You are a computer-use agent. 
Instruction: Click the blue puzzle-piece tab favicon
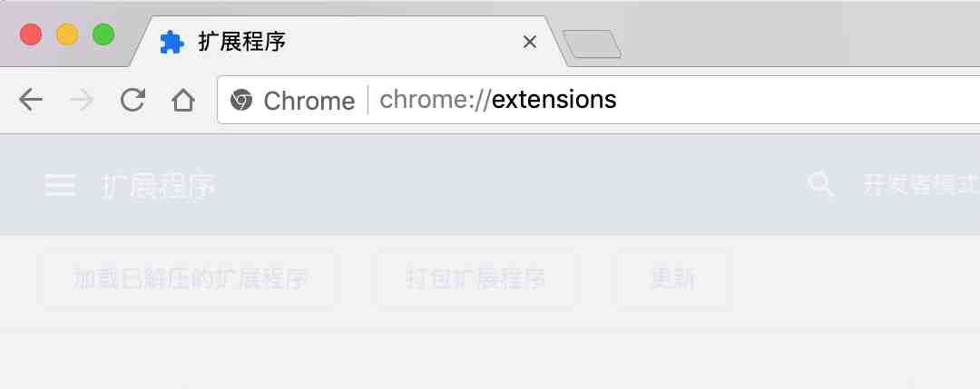pyautogui.click(x=171, y=43)
